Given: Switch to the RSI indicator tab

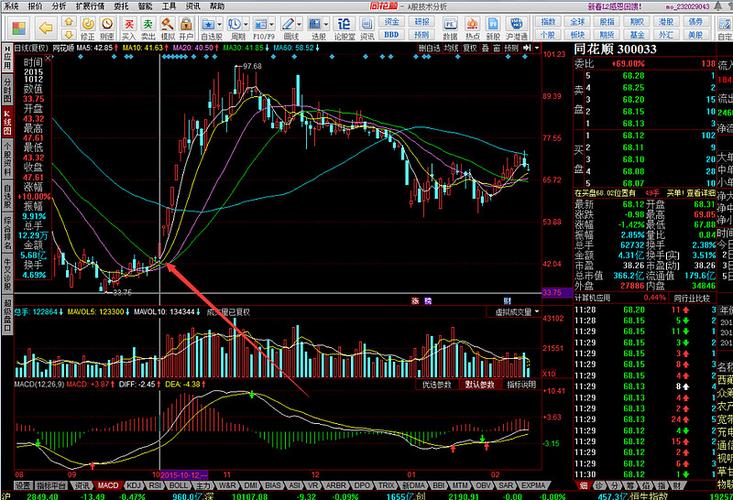Looking at the screenshot, I should coord(155,486).
